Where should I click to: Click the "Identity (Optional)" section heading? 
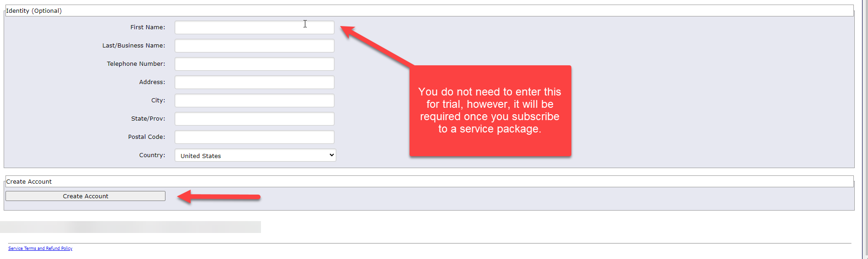coord(34,11)
